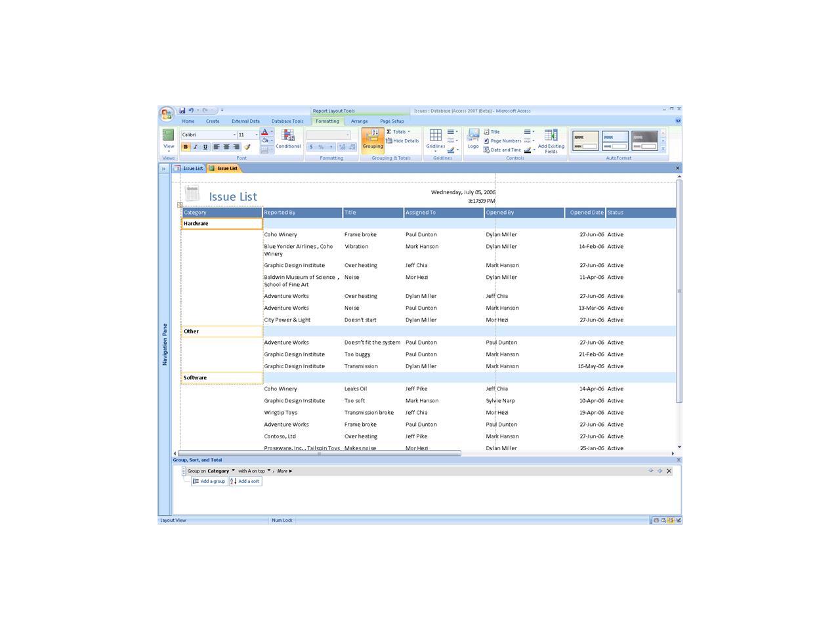Viewport: 840px width, 630px height.
Task: Open the Office button menu
Action: coord(166,112)
